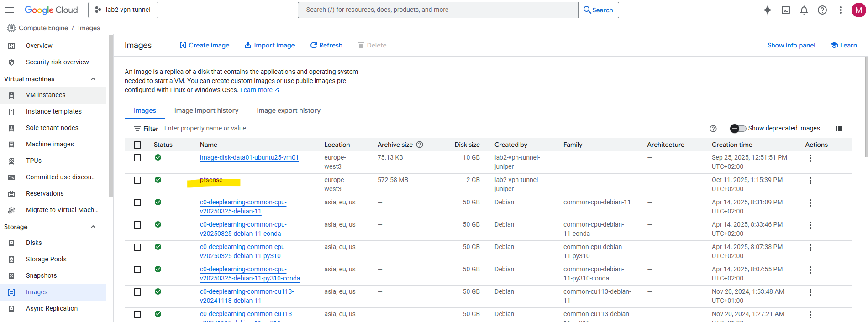Open the notifications bell

[x=804, y=10]
